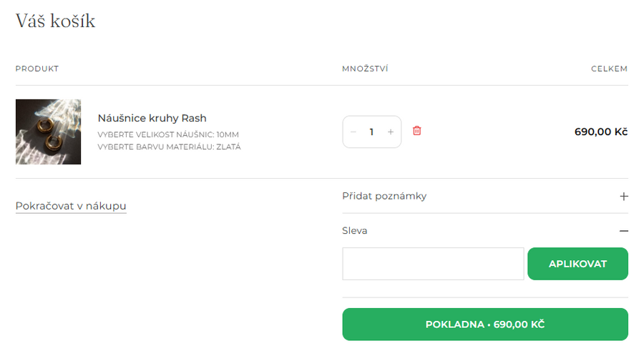Open the earrings product thumbnail

click(48, 132)
